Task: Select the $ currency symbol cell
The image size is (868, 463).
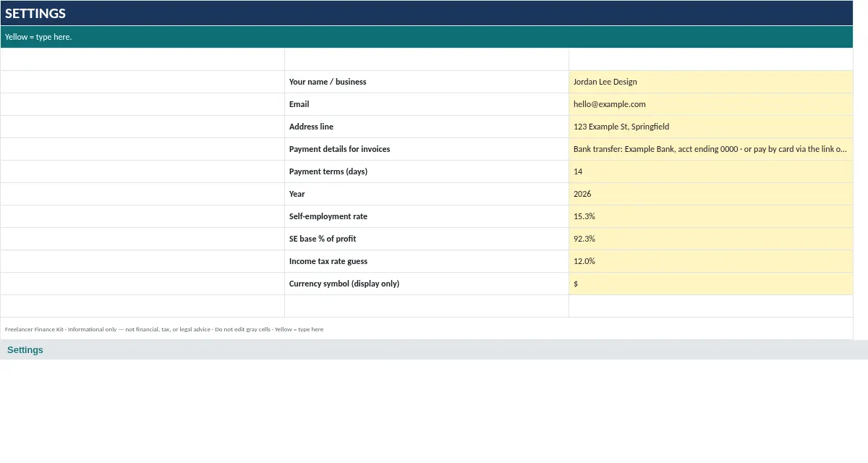Action: [711, 284]
